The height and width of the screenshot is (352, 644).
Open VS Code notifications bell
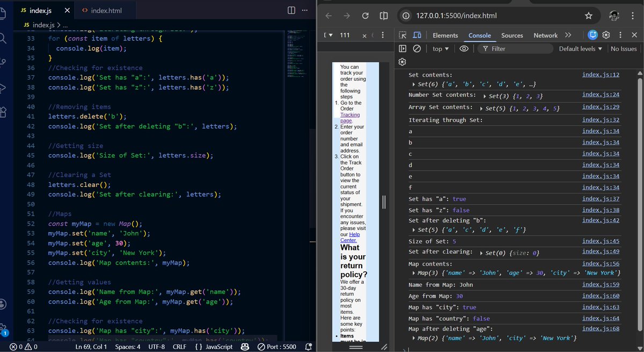coord(309,347)
